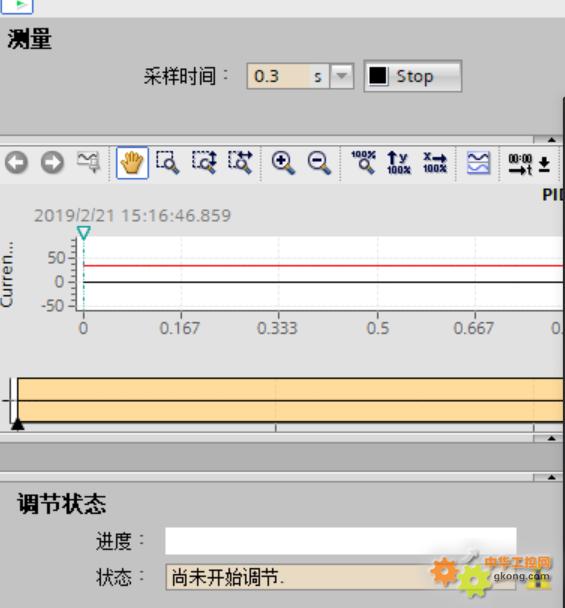Toggle the time display unit icon

tap(520, 164)
